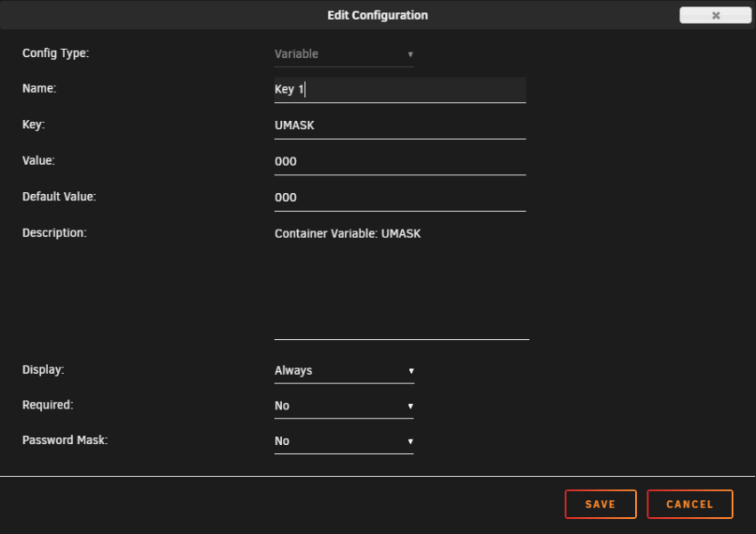Click the Required dropdown arrow icon
The width and height of the screenshot is (756, 534).
coord(410,406)
